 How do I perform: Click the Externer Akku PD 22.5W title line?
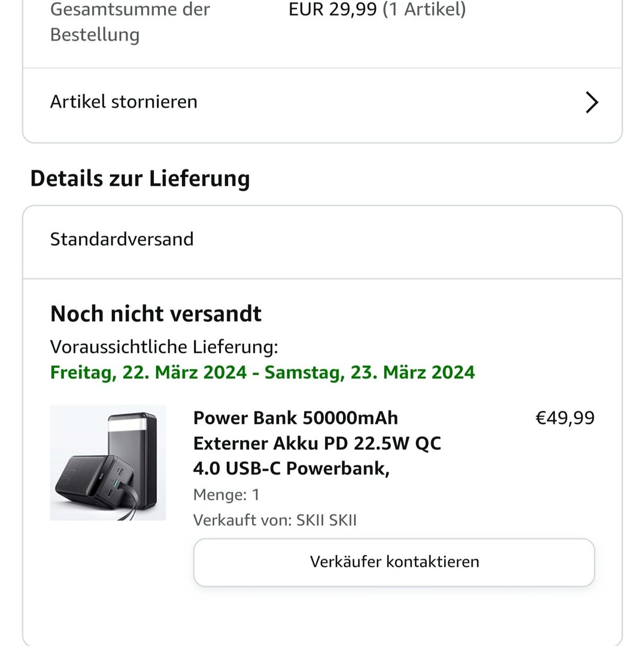(317, 444)
